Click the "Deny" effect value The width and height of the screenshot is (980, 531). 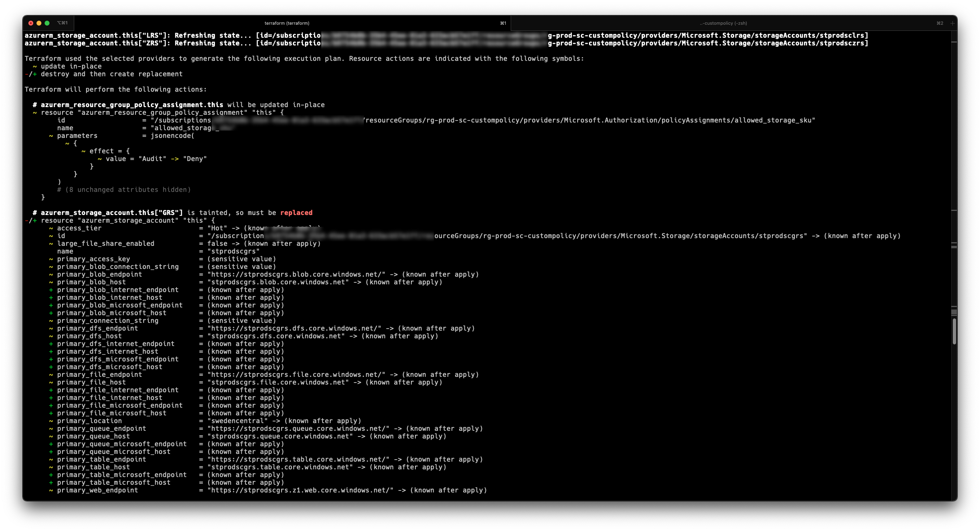(x=195, y=159)
